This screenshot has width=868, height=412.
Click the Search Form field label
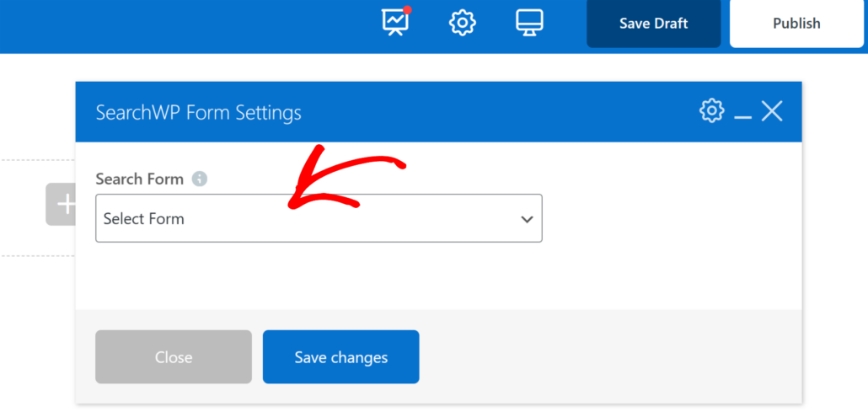click(x=139, y=179)
